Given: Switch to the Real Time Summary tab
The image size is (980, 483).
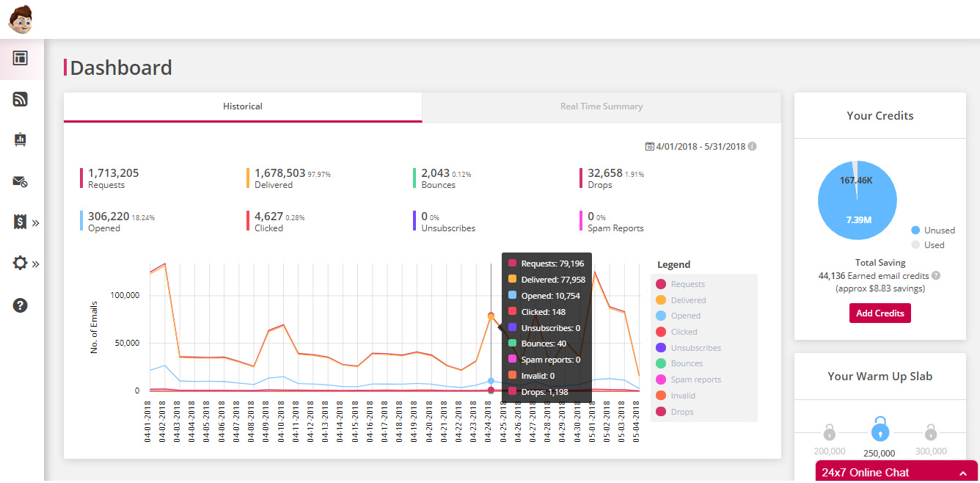Looking at the screenshot, I should (601, 106).
